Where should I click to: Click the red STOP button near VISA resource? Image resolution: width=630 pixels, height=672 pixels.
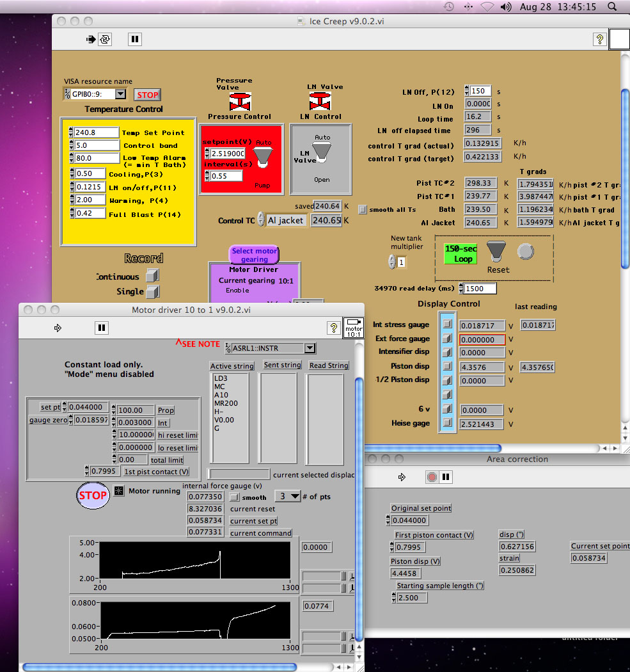147,95
